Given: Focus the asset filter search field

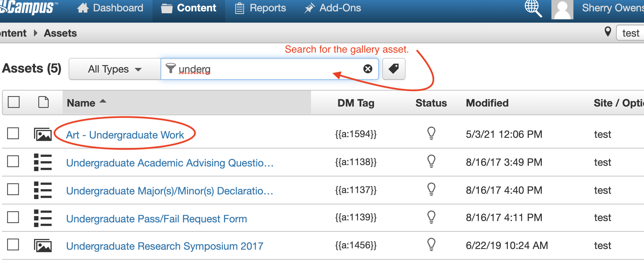Looking at the screenshot, I should pyautogui.click(x=270, y=69).
